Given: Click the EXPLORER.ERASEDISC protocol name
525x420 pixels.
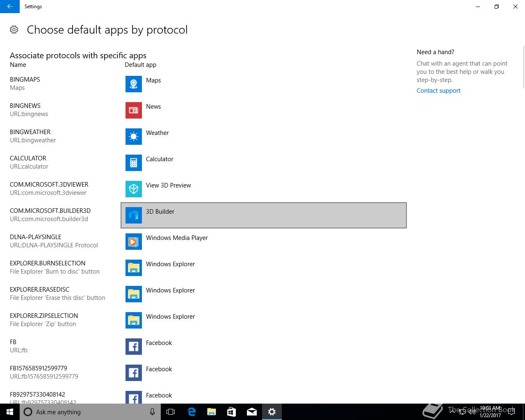Looking at the screenshot, I should tap(39, 290).
